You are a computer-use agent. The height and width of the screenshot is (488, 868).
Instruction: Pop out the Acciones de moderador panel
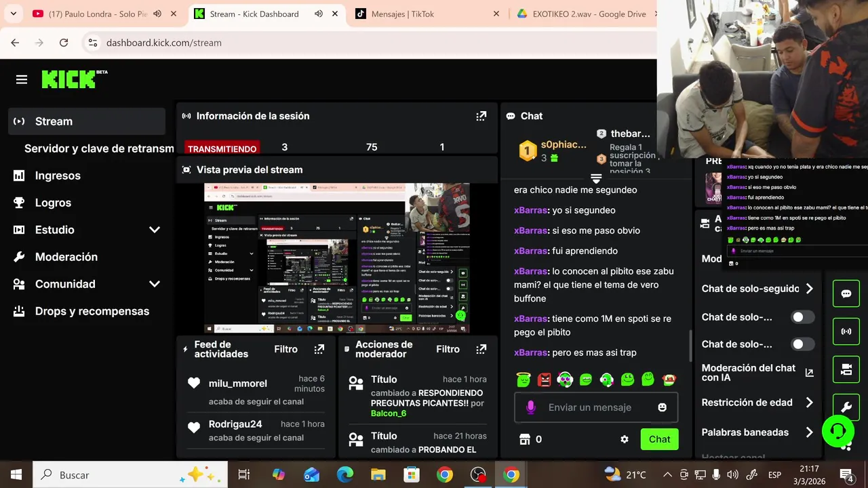tap(481, 349)
